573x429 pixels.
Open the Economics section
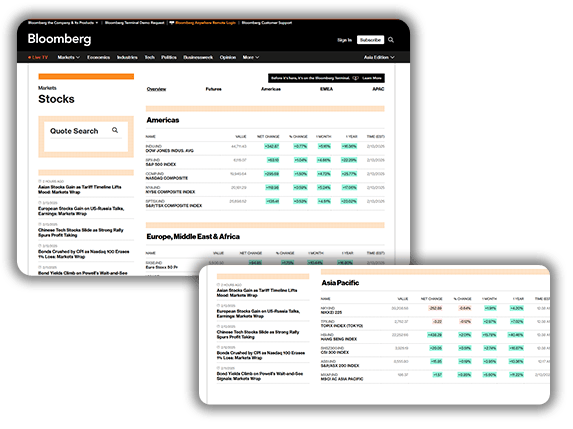(98, 57)
